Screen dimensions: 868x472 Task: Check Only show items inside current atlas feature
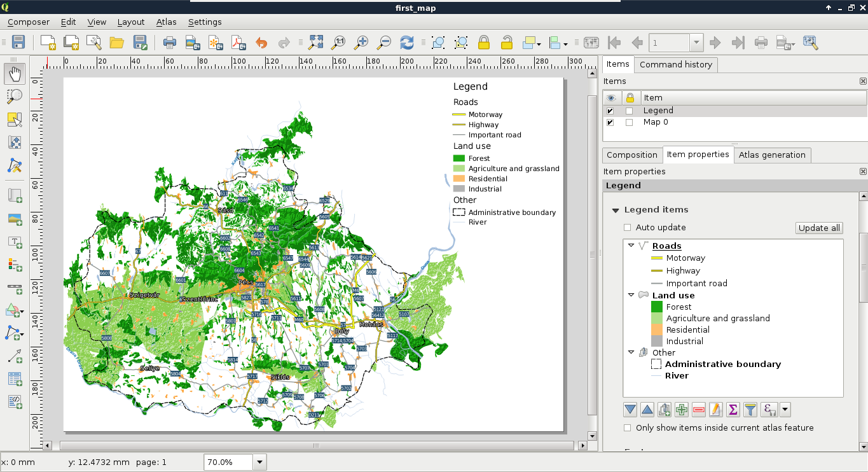(x=628, y=428)
